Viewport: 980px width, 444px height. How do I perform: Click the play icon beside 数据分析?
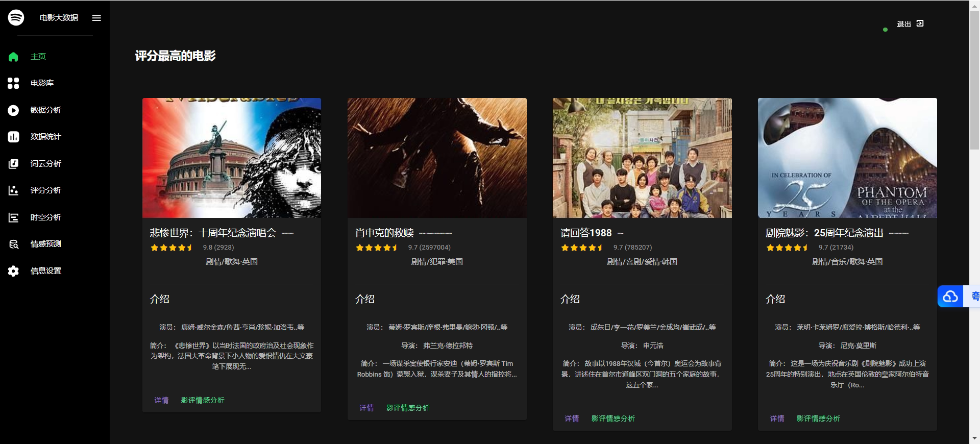tap(13, 110)
